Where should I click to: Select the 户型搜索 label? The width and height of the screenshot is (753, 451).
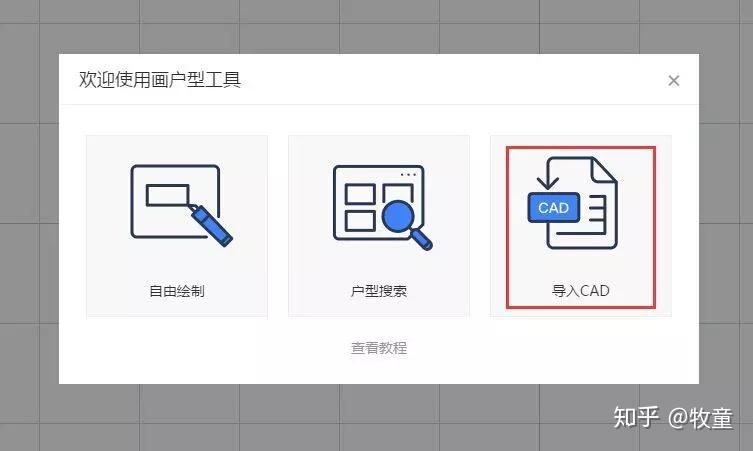pos(379,291)
